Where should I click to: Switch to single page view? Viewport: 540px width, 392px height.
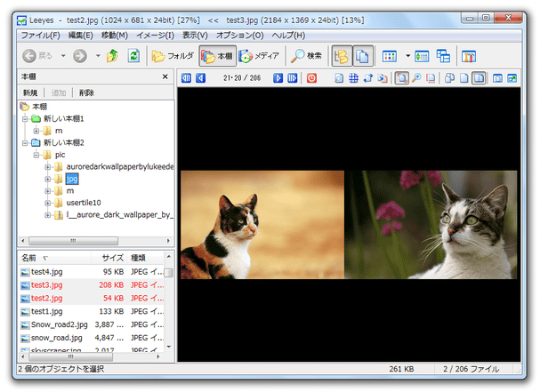pos(463,78)
